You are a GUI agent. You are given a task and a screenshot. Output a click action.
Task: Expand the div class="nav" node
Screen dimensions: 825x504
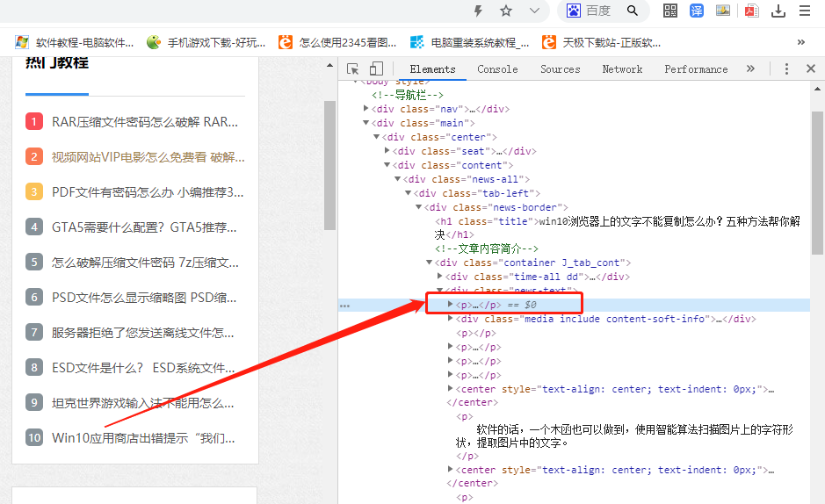[366, 110]
